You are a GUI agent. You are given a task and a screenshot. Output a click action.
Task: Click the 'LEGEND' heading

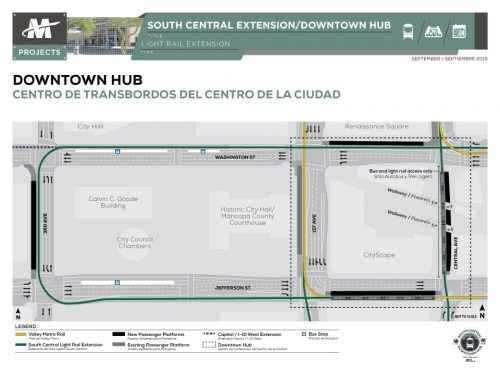click(x=25, y=326)
